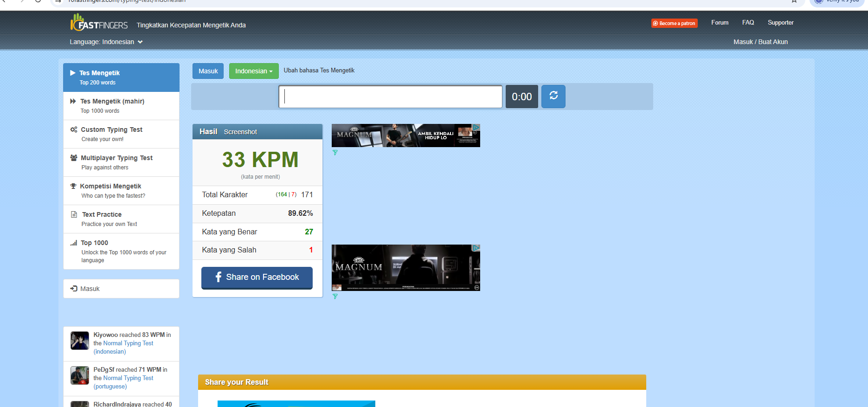Screen dimensions: 868x407
Task: Click the 33 KPM result text
Action: 260,160
